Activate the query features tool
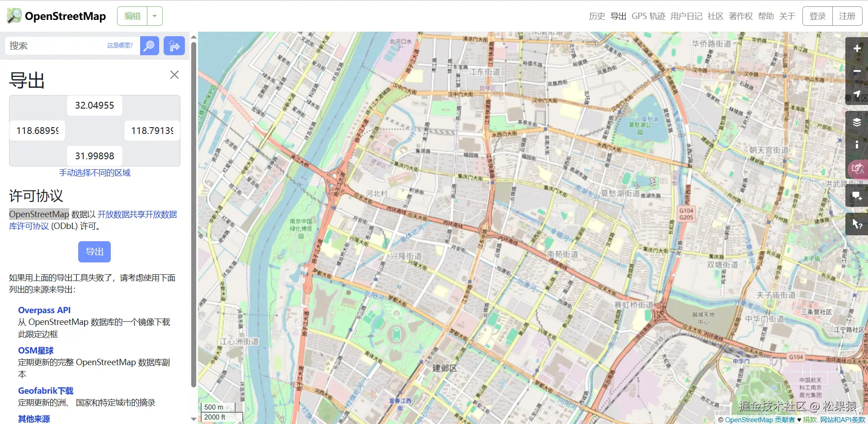 (x=857, y=224)
